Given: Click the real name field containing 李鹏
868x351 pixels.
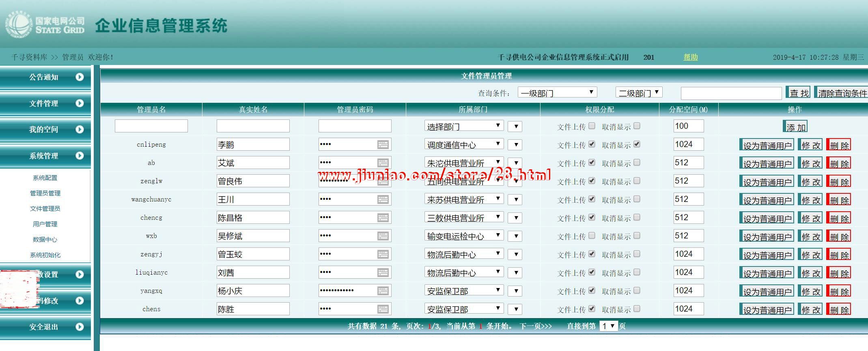Looking at the screenshot, I should tap(253, 144).
